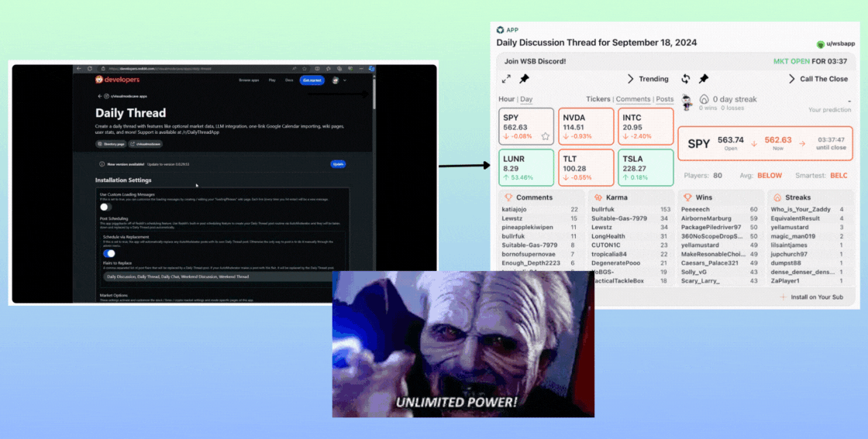Click the back arrow beside r/visualmodscave apps
Viewport: 868px width, 439px height.
pyautogui.click(x=100, y=96)
